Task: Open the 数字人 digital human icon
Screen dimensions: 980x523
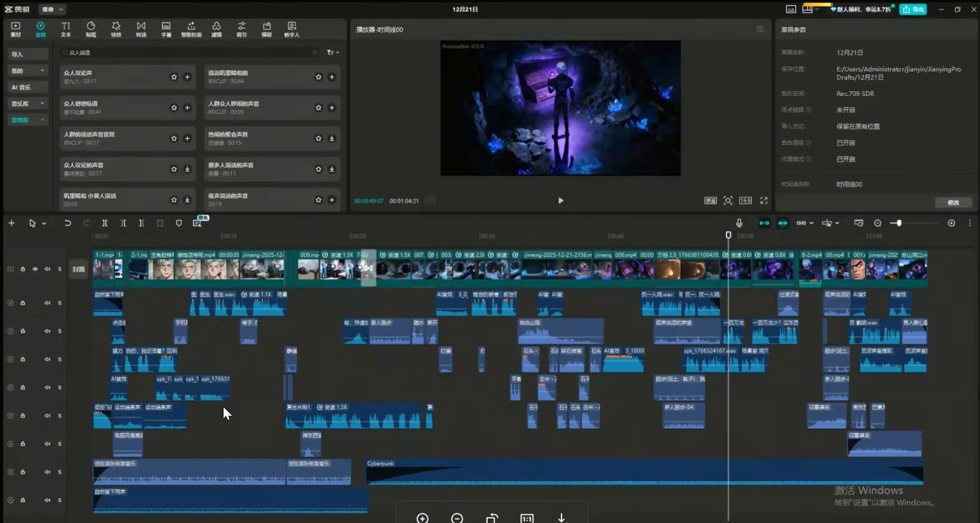Action: tap(291, 29)
